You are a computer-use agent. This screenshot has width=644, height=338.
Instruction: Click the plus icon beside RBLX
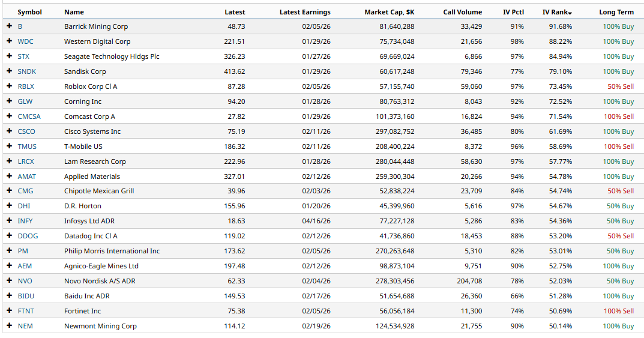(x=9, y=86)
